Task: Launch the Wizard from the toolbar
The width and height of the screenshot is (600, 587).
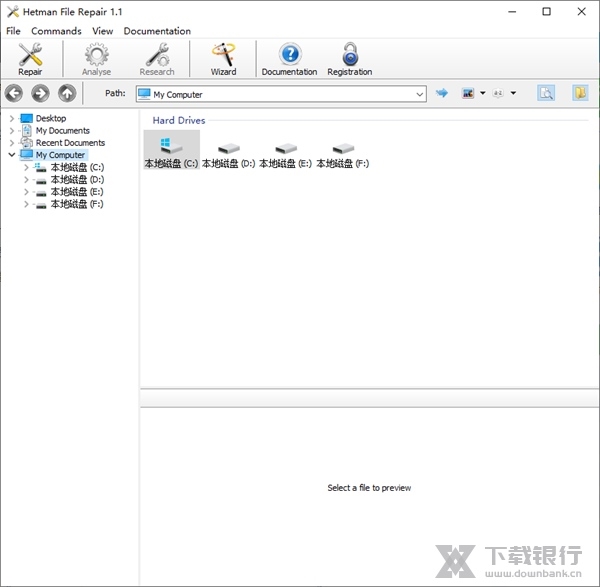Action: (x=223, y=59)
